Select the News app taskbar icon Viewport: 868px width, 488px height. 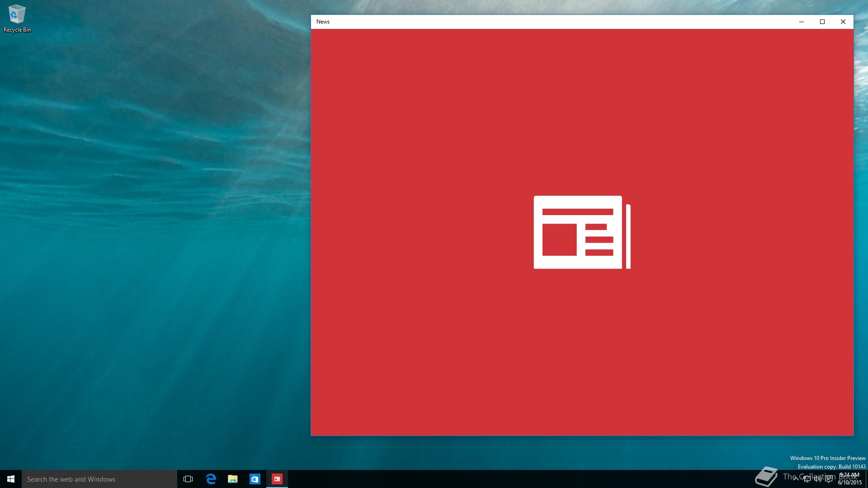(277, 479)
